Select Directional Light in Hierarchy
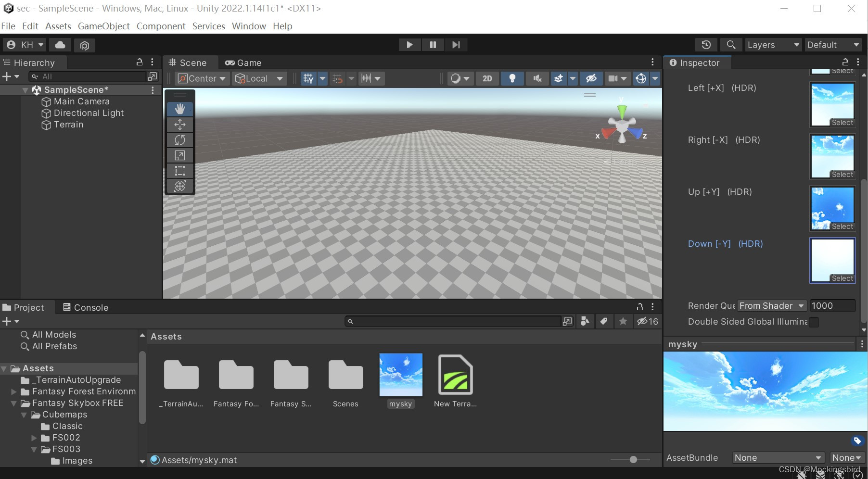The image size is (868, 479). tap(89, 113)
